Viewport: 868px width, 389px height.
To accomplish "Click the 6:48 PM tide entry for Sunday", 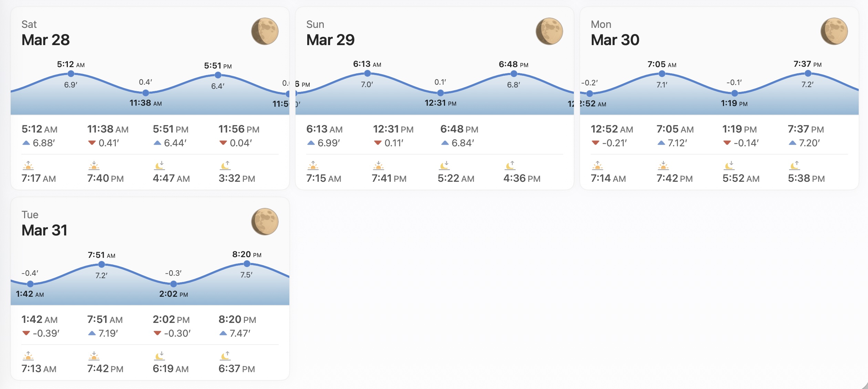I will [459, 136].
